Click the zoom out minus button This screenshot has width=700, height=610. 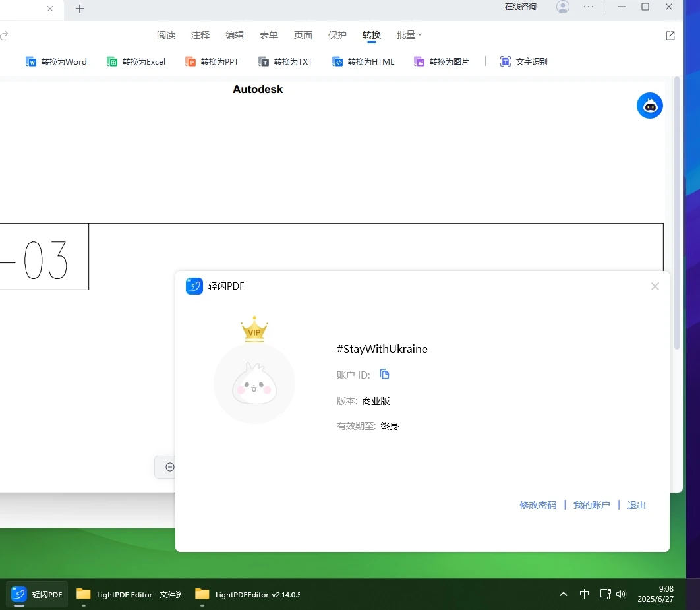tap(169, 467)
